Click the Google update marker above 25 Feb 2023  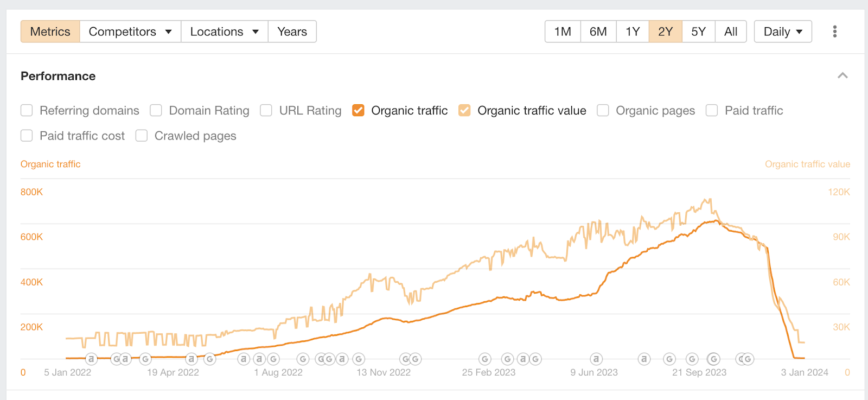pos(485,359)
